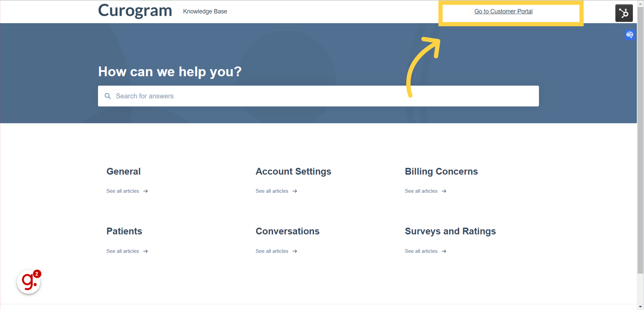
Task: Click the blue chat extension icon
Action: coord(630,35)
